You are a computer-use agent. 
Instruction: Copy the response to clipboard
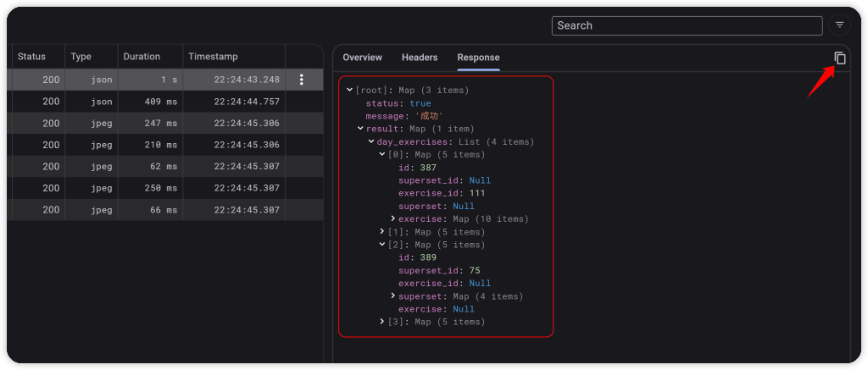point(840,58)
